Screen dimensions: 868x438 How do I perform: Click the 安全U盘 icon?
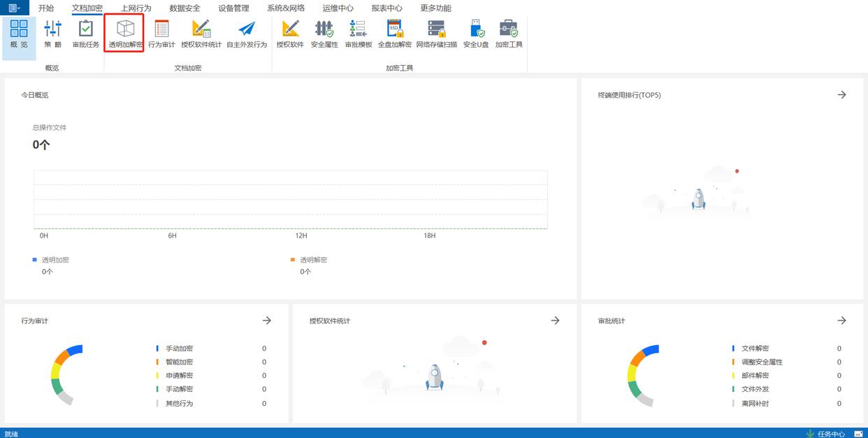click(476, 34)
